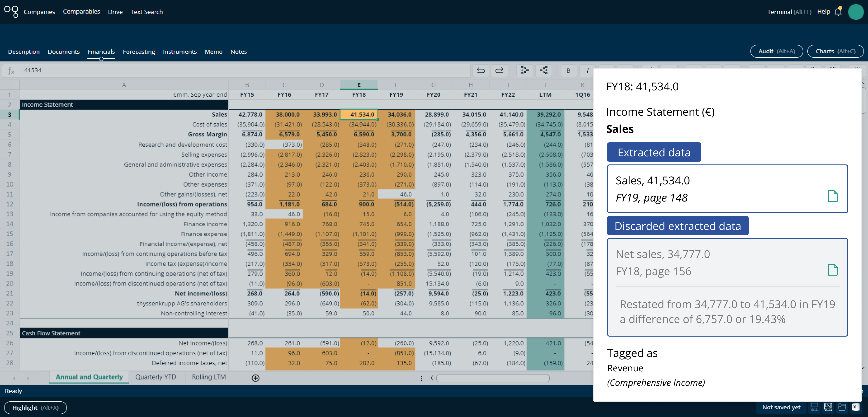Image resolution: width=868 pixels, height=417 pixels.
Task: Click the Extracted data button
Action: (x=653, y=152)
